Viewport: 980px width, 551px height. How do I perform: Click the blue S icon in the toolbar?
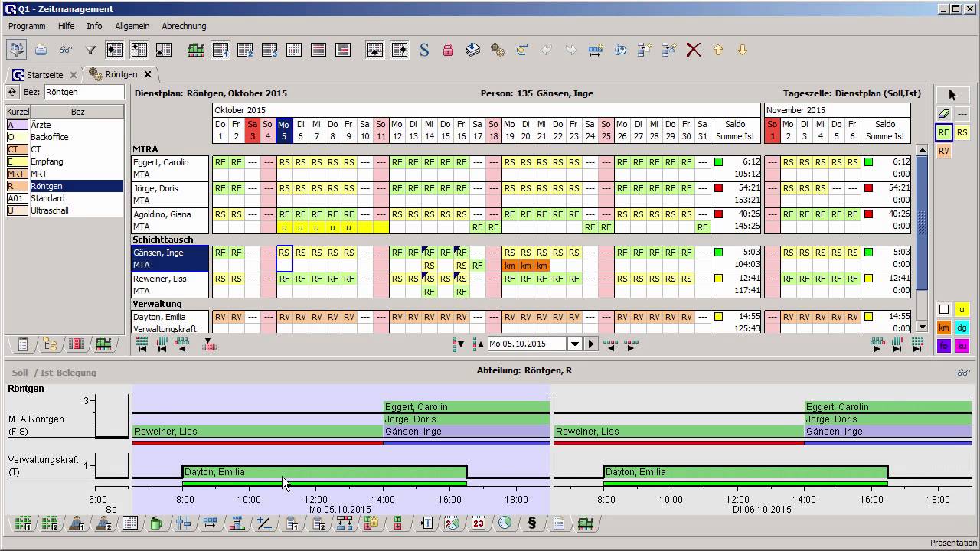[x=424, y=50]
